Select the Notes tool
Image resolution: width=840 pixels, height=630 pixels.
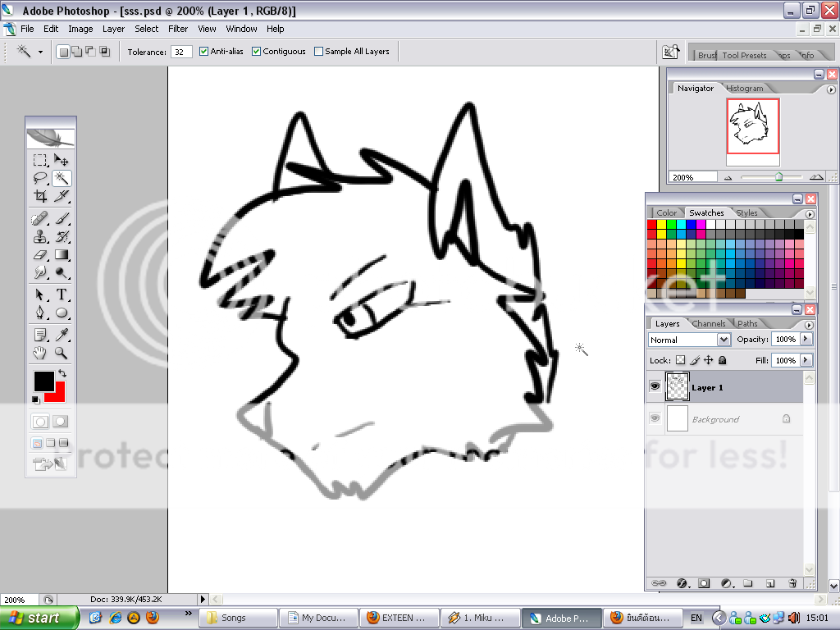click(40, 335)
